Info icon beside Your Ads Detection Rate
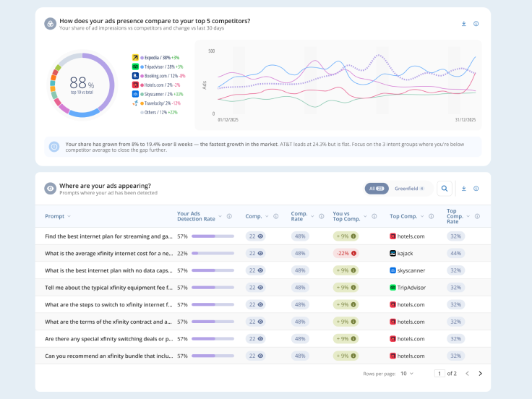The image size is (532, 399). (x=229, y=216)
